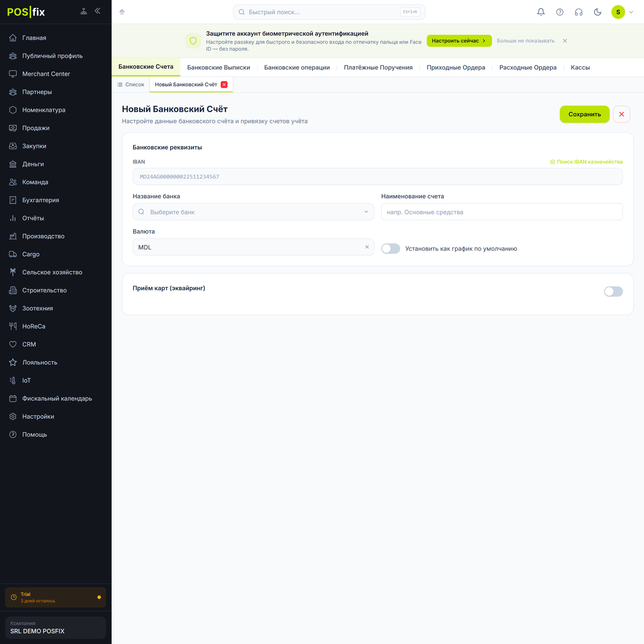Screen dimensions: 644x644
Task: Open Настройки in the sidebar
Action: 56,416
